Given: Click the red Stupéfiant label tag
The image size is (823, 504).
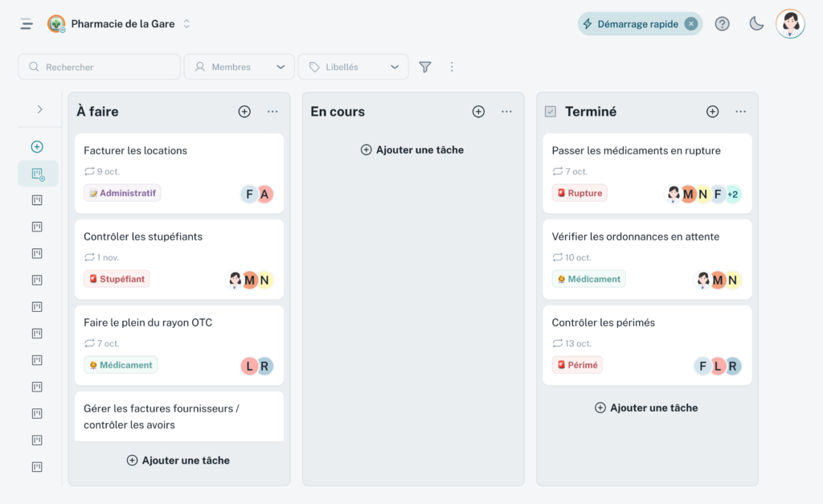Looking at the screenshot, I should [117, 279].
